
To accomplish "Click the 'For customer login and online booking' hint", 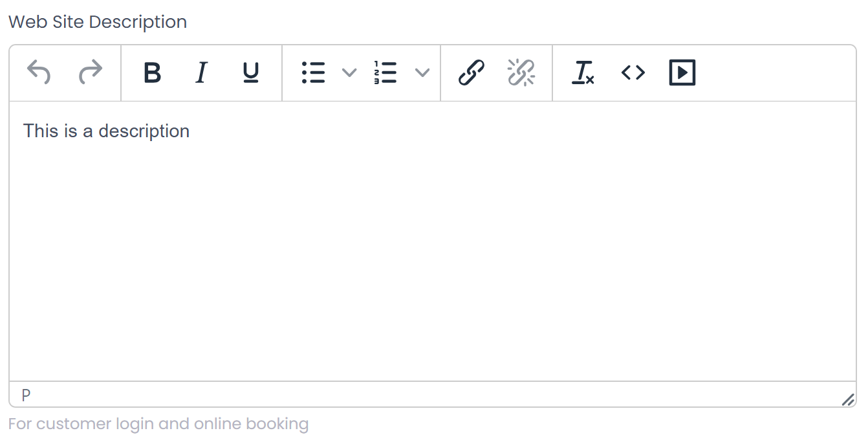I will pos(158,425).
